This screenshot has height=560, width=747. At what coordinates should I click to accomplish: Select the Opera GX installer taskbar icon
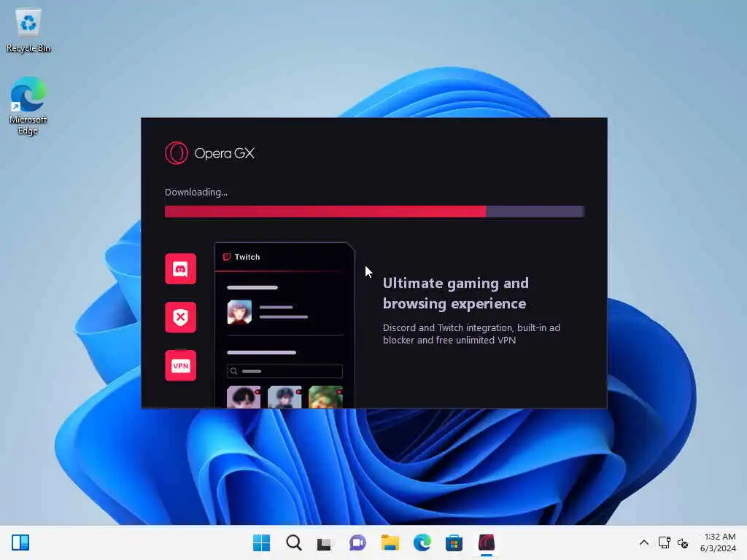487,542
